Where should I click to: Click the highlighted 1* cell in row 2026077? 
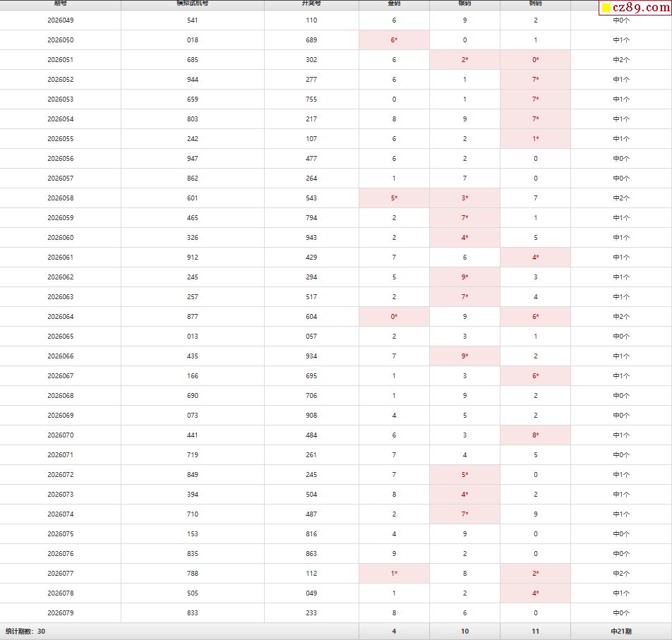(x=394, y=574)
